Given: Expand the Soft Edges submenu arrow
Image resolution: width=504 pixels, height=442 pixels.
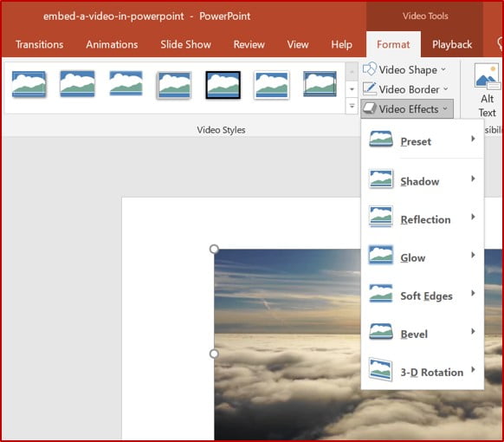Looking at the screenshot, I should click(x=473, y=293).
